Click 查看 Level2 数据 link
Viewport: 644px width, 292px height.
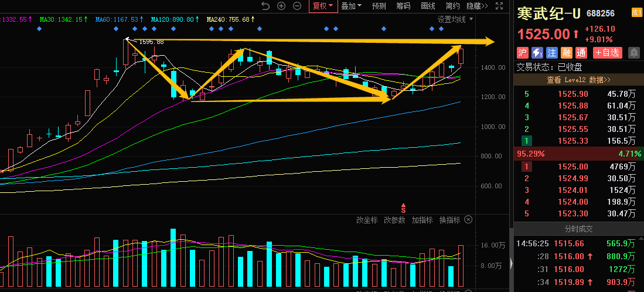578,80
